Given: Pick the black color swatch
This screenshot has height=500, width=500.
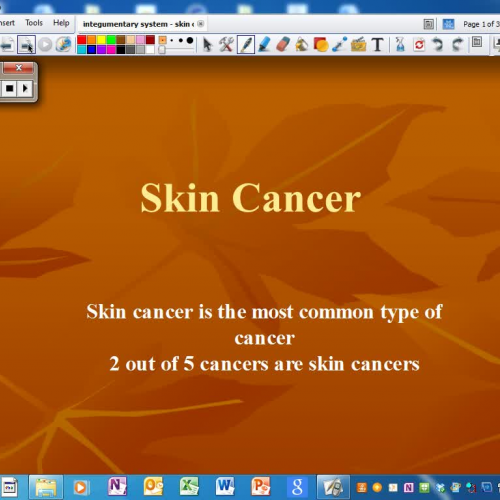Looking at the screenshot, I should [121, 49].
